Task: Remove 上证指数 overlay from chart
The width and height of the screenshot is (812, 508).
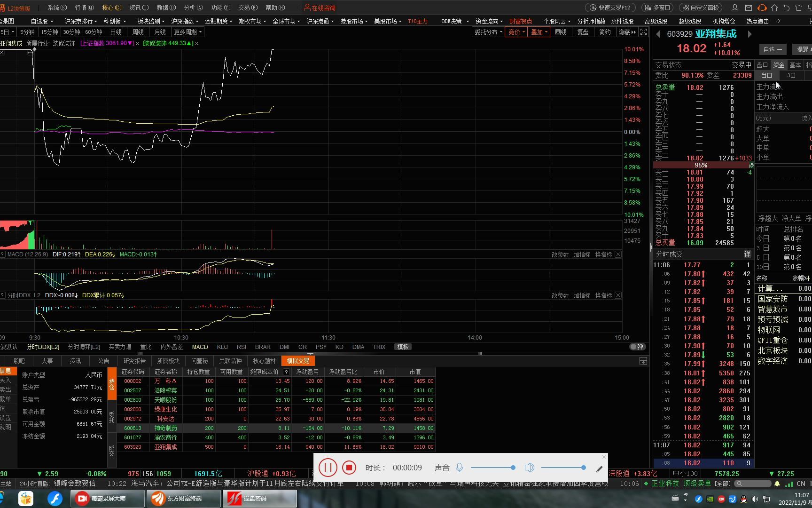Action: 137,43
